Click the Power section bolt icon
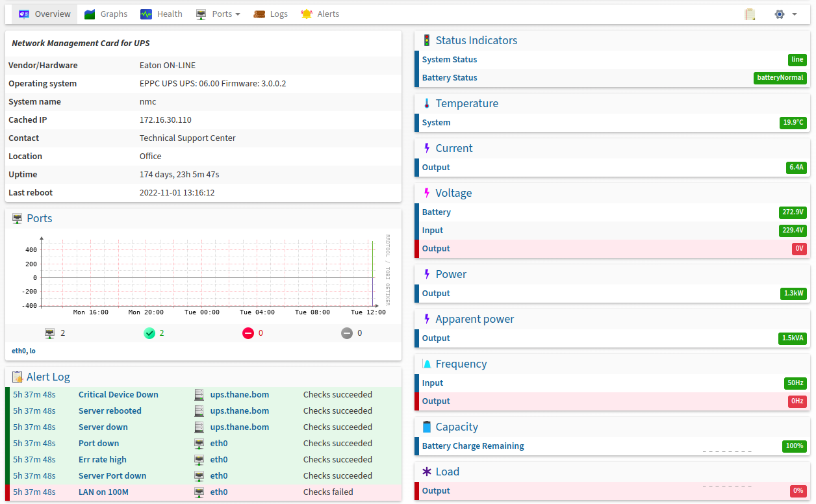Image resolution: width=816 pixels, height=504 pixels. pos(427,274)
